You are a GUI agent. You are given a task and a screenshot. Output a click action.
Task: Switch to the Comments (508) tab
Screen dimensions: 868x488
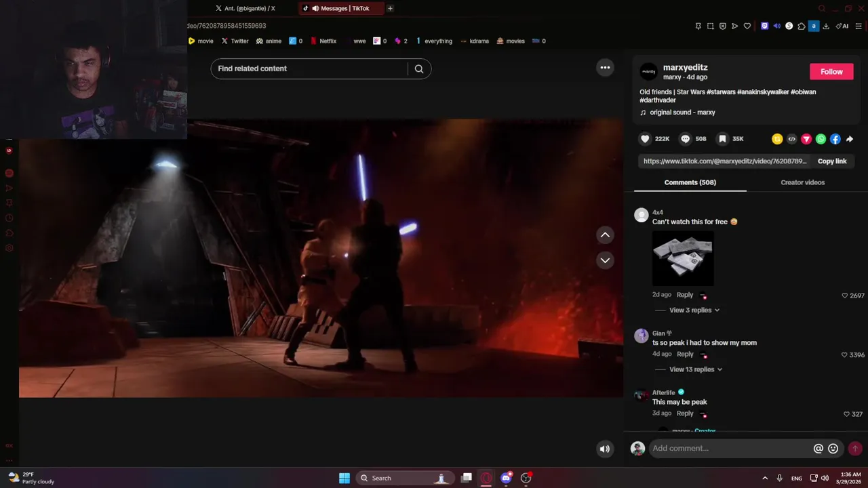[690, 182]
